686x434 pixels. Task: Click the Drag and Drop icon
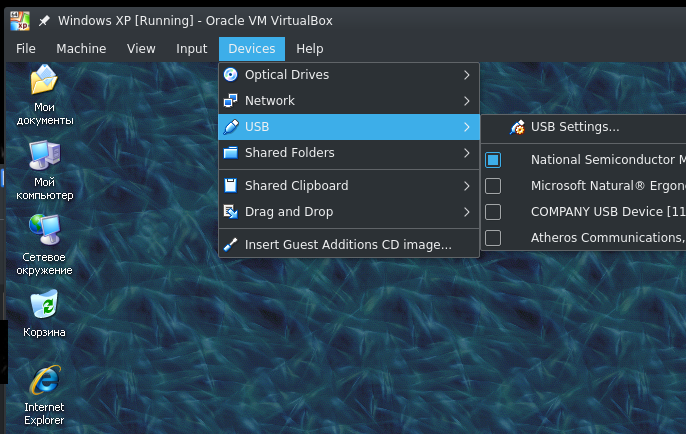click(x=231, y=212)
